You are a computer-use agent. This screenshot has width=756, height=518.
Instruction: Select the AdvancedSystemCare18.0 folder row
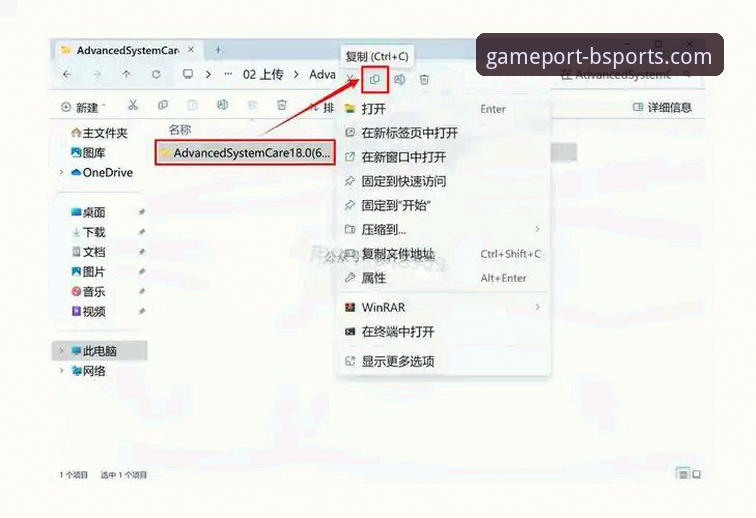(245, 153)
